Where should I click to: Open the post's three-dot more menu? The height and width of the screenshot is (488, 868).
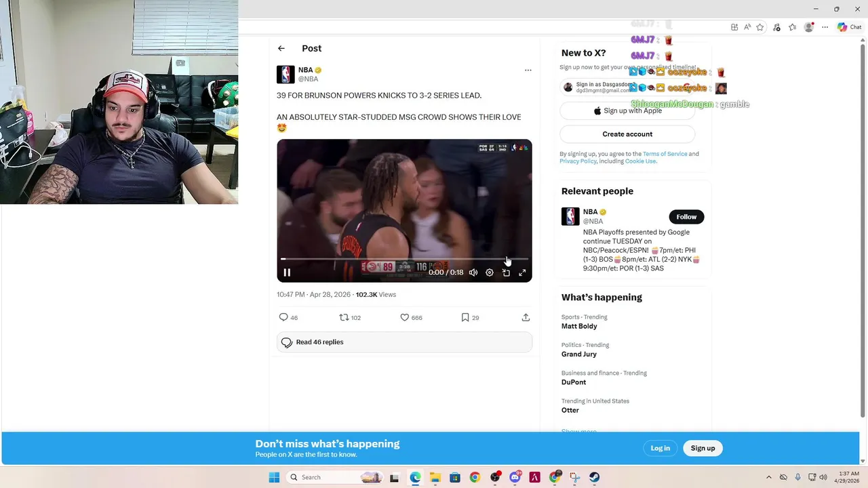pyautogui.click(x=528, y=70)
